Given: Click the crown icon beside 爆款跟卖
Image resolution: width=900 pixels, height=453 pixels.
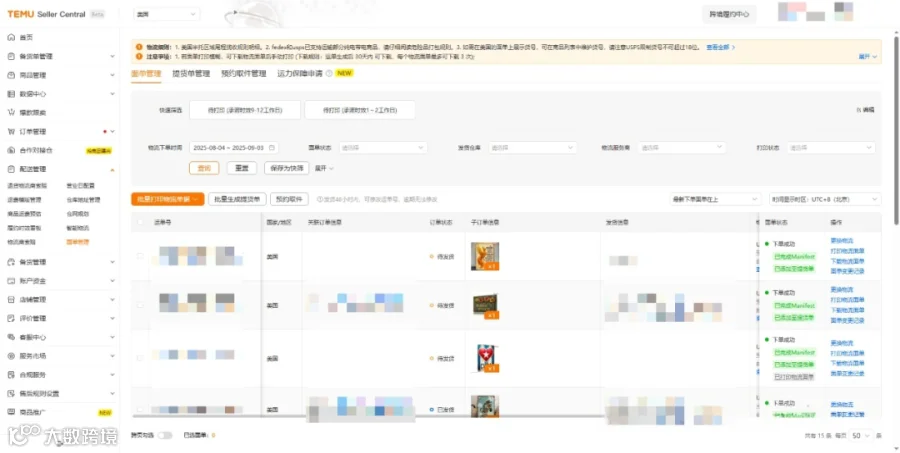Looking at the screenshot, I should (x=11, y=113).
